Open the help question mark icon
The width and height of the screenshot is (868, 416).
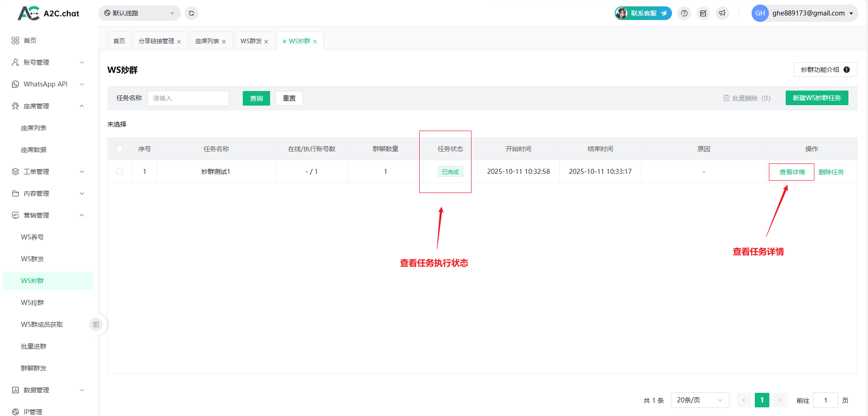click(x=684, y=13)
